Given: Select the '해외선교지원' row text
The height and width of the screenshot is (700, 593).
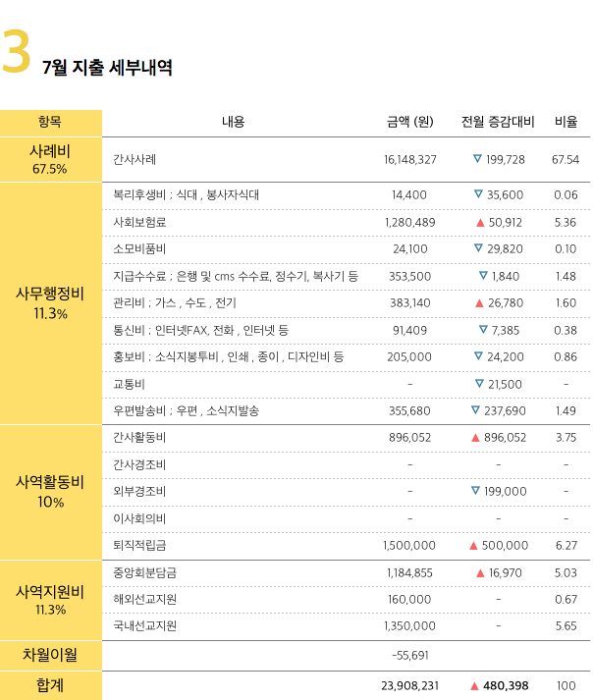Looking at the screenshot, I should click(144, 599).
